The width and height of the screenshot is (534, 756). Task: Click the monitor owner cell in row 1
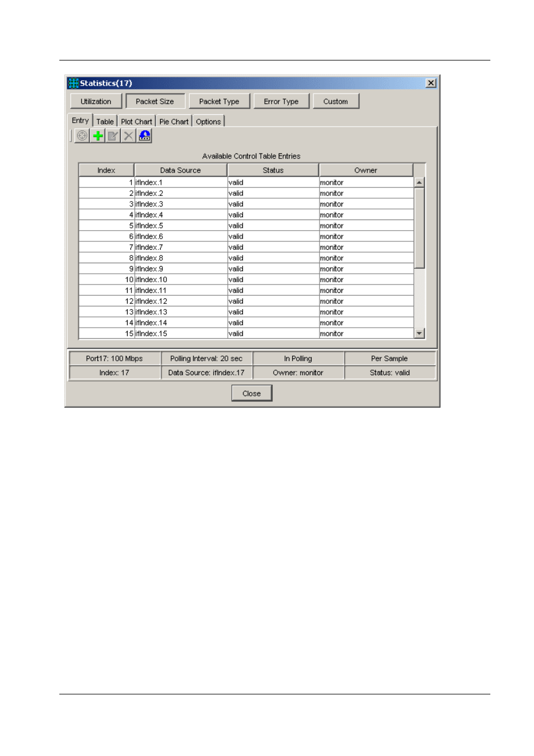coord(366,183)
